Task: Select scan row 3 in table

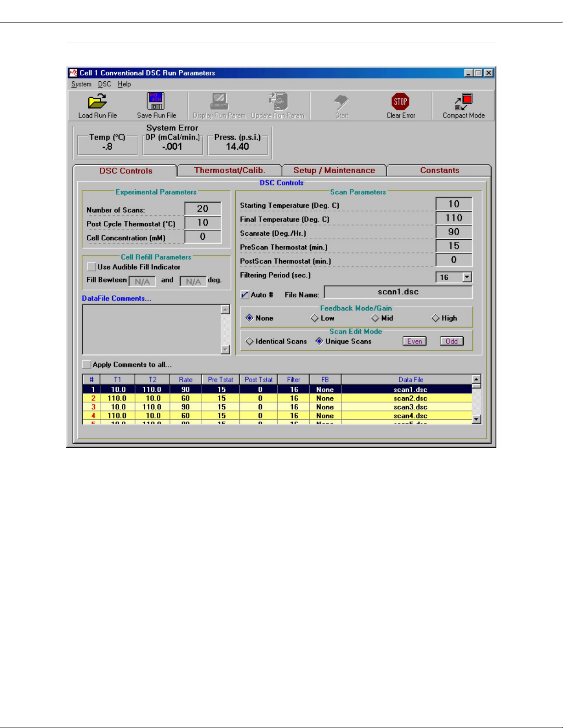Action: click(277, 407)
